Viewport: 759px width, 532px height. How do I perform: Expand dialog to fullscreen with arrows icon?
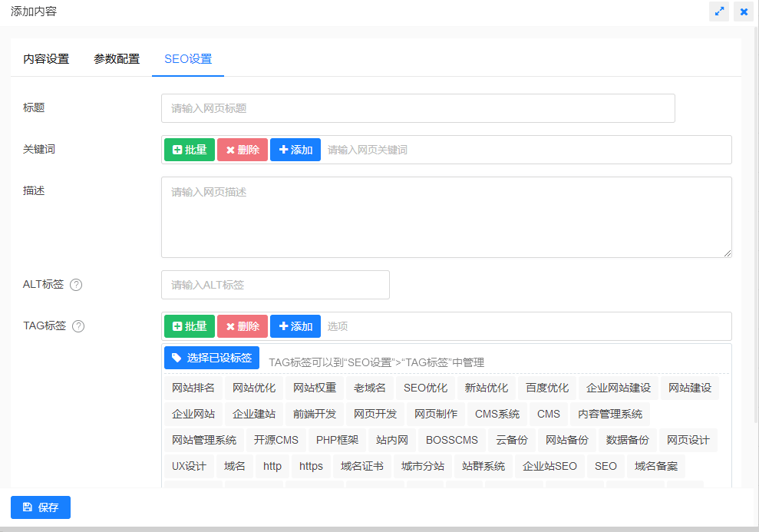(x=719, y=12)
